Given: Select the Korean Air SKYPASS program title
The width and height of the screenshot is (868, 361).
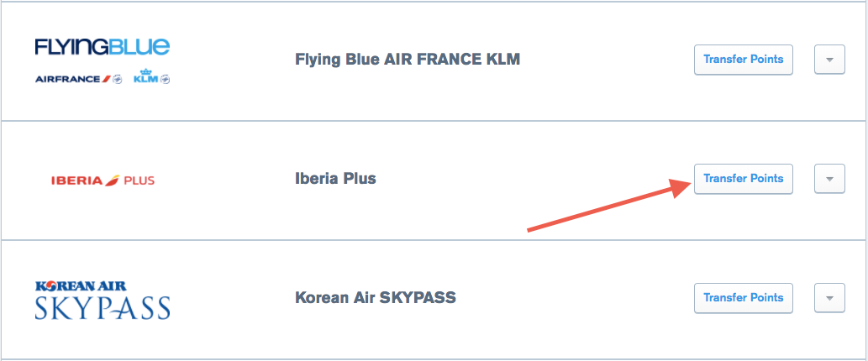Looking at the screenshot, I should [375, 298].
